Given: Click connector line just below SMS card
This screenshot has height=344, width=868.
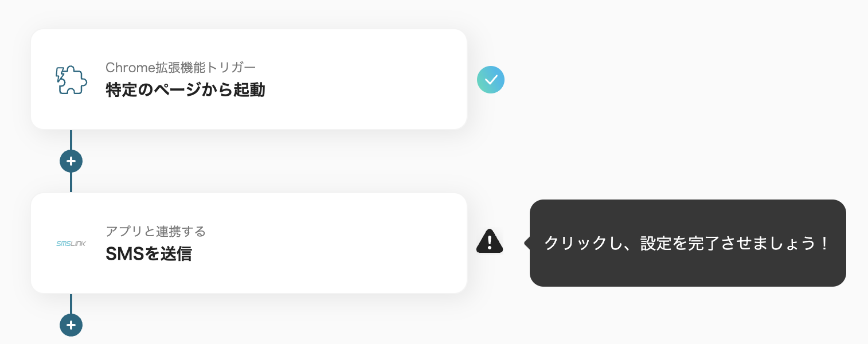Looking at the screenshot, I should 71,303.
